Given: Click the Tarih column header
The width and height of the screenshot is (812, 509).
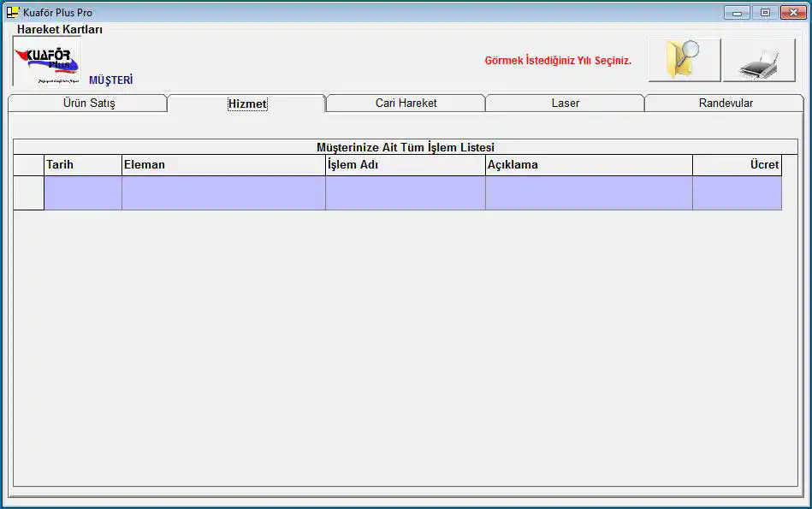Looking at the screenshot, I should point(82,165).
